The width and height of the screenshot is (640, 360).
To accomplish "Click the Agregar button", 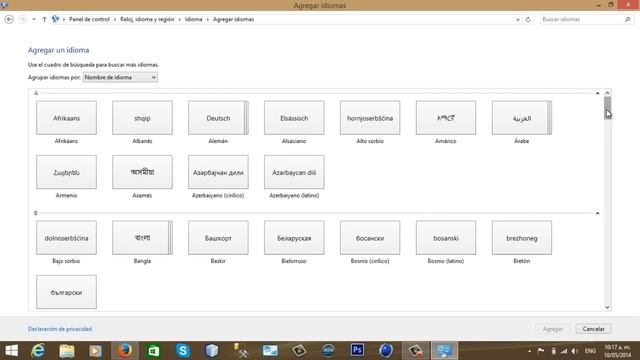I will (x=553, y=329).
